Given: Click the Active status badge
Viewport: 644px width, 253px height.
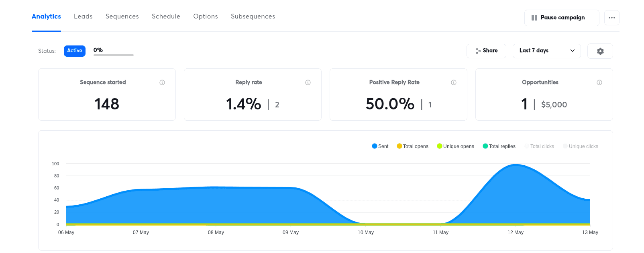Looking at the screenshot, I should pyautogui.click(x=75, y=51).
